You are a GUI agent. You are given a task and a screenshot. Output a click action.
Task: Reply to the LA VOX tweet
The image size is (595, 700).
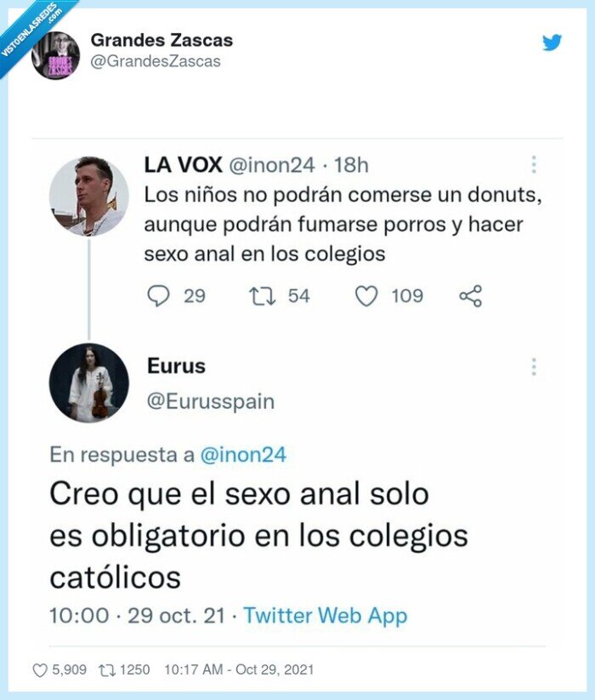(x=158, y=295)
